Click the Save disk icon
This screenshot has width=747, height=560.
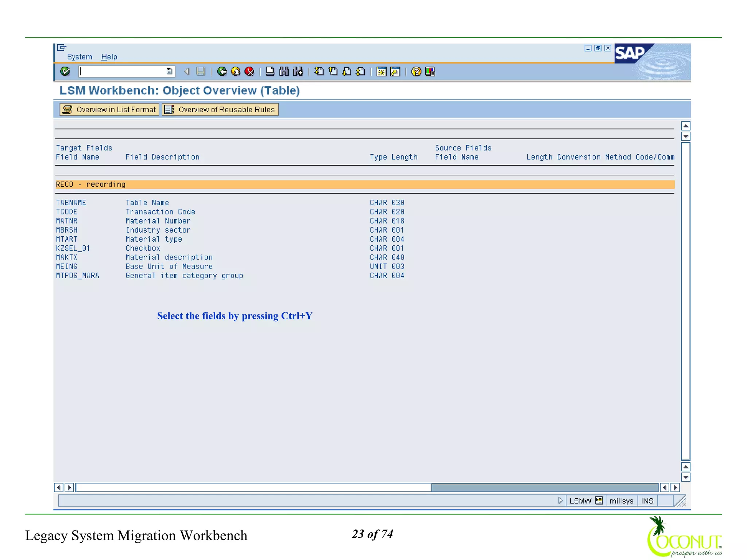[x=201, y=71]
